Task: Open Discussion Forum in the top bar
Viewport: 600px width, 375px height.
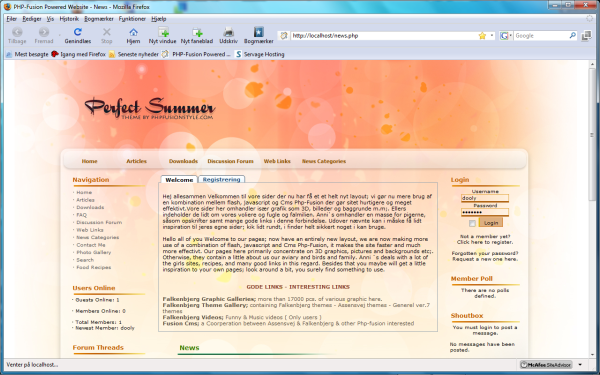Action: [x=230, y=161]
